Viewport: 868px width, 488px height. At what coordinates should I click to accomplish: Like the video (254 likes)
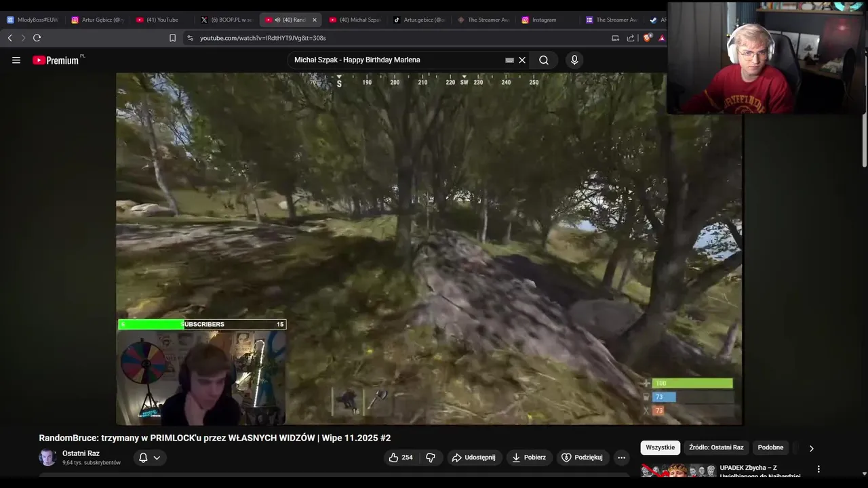(x=400, y=457)
